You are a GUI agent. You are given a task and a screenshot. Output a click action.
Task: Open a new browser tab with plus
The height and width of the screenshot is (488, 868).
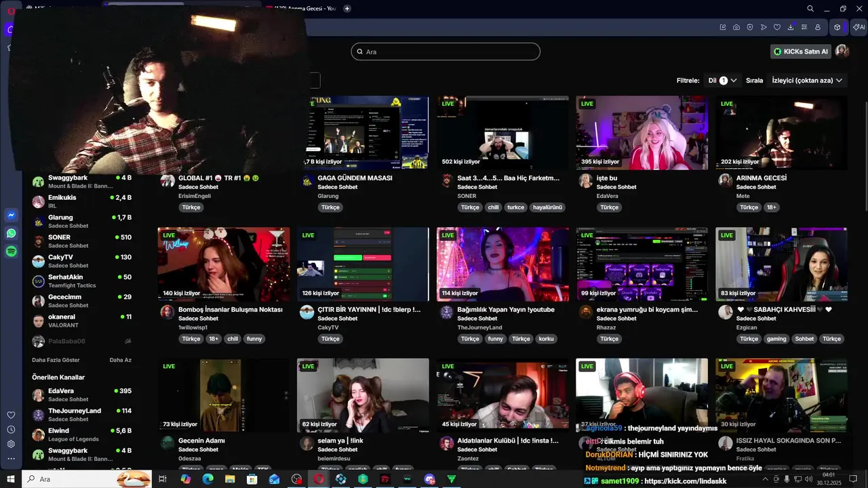pos(347,9)
